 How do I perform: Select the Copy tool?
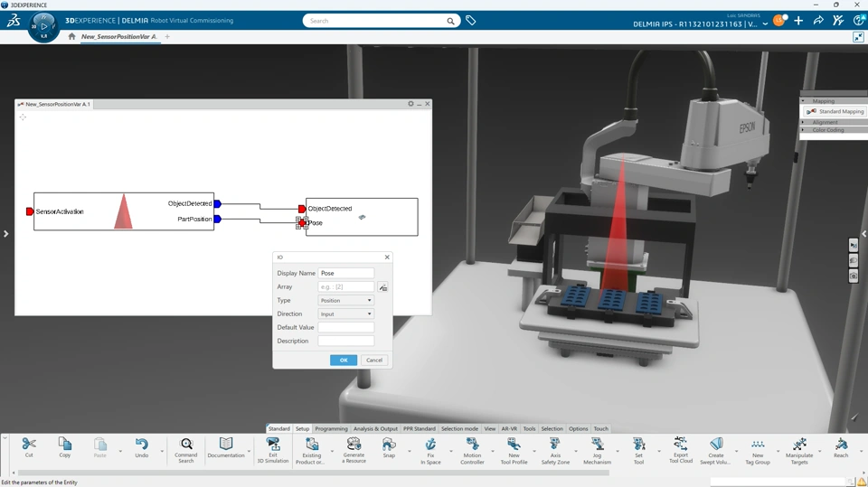(x=65, y=447)
